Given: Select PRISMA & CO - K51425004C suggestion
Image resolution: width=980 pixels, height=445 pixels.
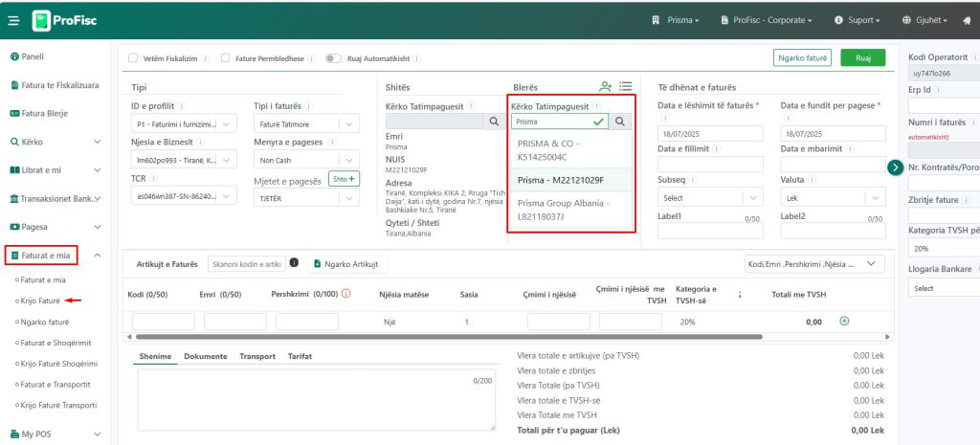Looking at the screenshot, I should tap(572, 150).
